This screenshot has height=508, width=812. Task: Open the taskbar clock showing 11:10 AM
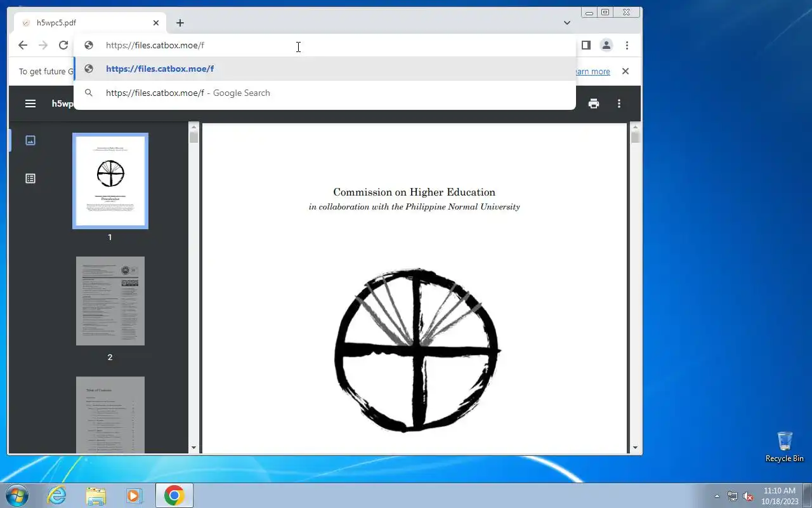pyautogui.click(x=780, y=496)
